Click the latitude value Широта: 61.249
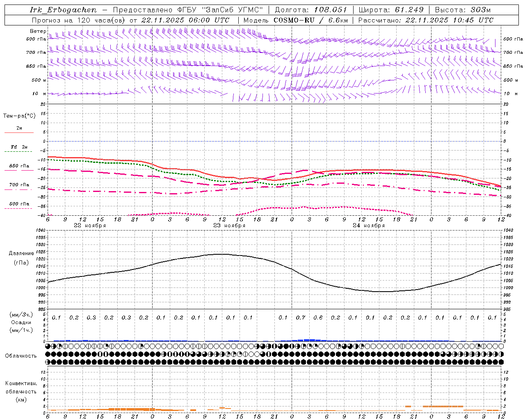 click(391, 10)
